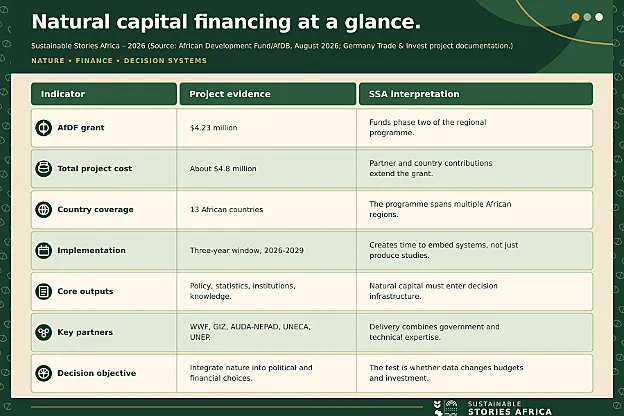Click the $4.23 million value cell
The image size is (624, 416).
pyautogui.click(x=267, y=128)
